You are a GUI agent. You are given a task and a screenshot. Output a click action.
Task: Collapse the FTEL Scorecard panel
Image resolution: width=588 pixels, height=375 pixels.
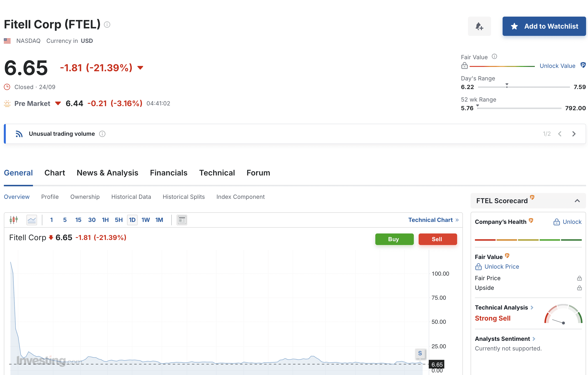(577, 201)
